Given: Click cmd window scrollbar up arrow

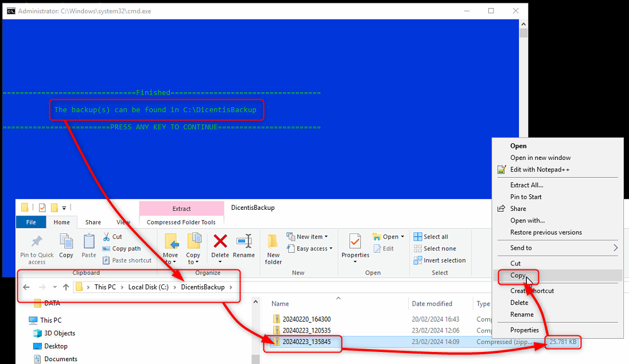Looking at the screenshot, I should (523, 24).
